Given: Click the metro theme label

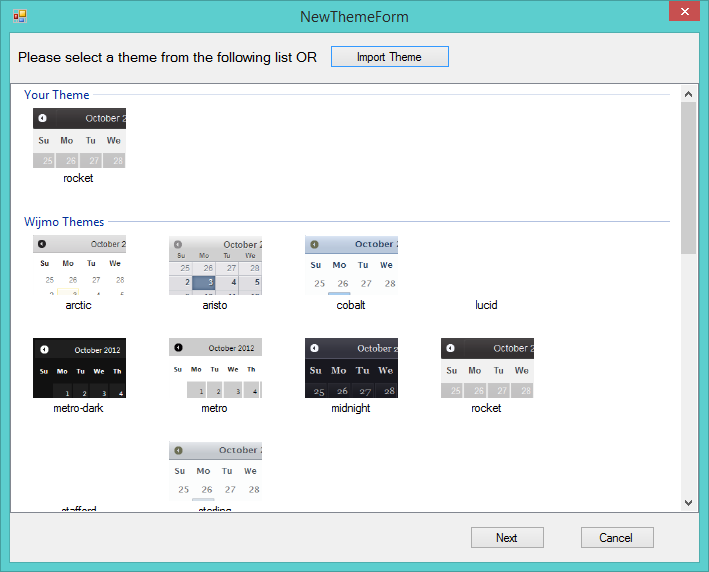Looking at the screenshot, I should point(214,408).
